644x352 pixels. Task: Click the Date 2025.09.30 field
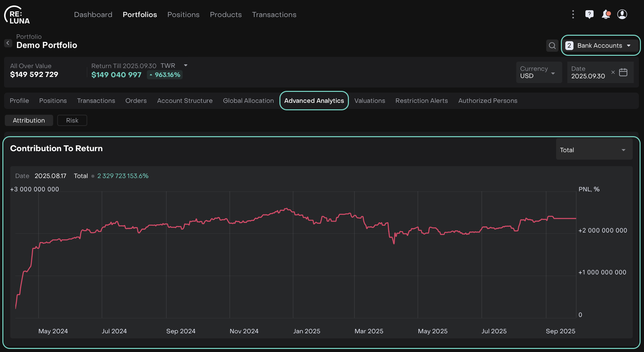(x=588, y=73)
